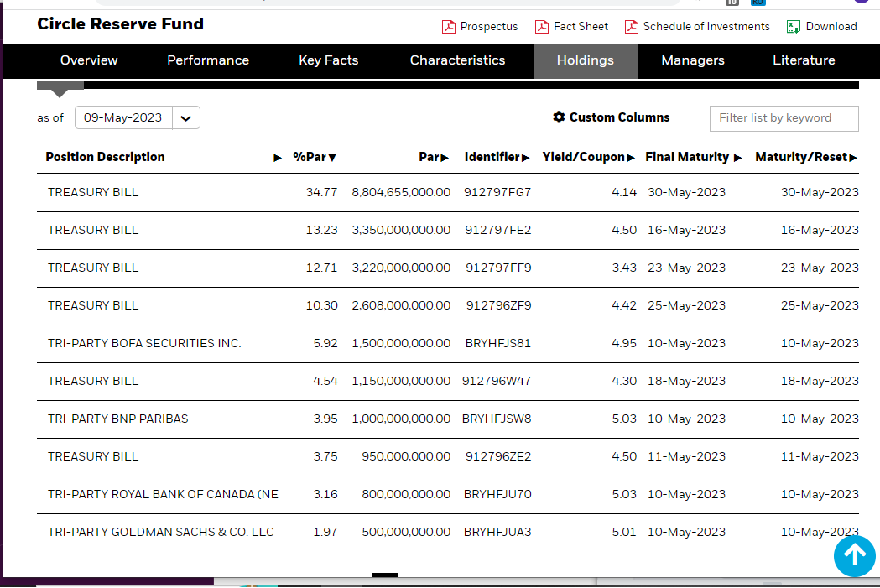
Task: Click final maturity 11-May-2023
Action: pyautogui.click(x=686, y=456)
